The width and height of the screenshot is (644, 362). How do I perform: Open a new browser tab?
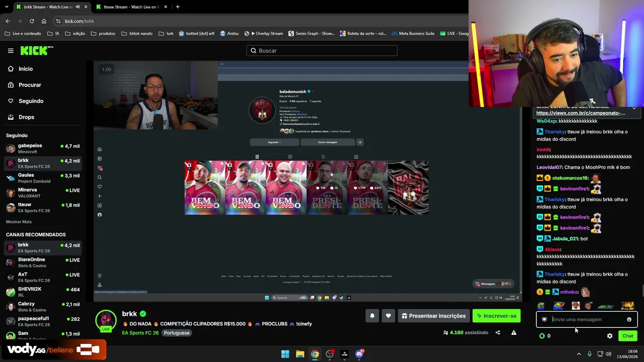tap(178, 7)
